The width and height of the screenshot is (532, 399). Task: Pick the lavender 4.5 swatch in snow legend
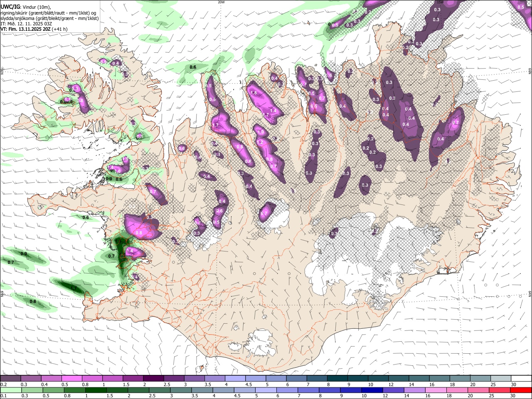point(256,378)
